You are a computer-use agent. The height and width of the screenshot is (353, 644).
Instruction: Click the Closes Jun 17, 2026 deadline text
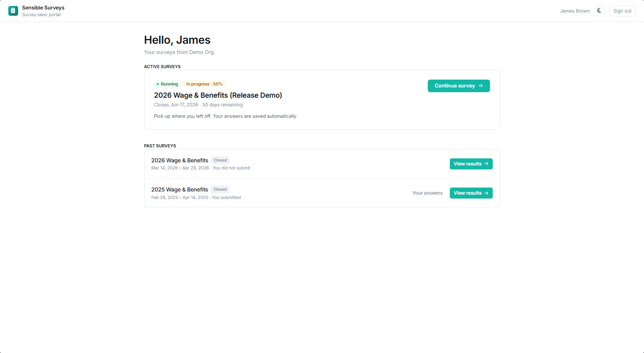(x=199, y=105)
